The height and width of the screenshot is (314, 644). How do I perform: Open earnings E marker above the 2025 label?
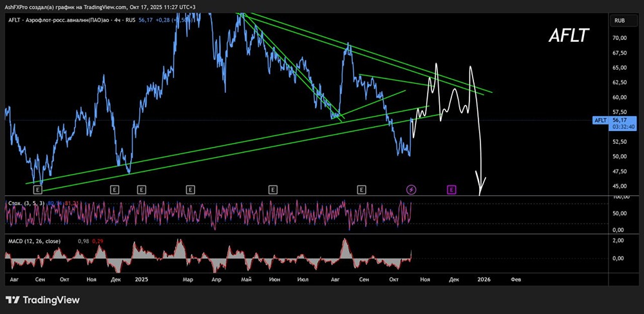coord(141,190)
